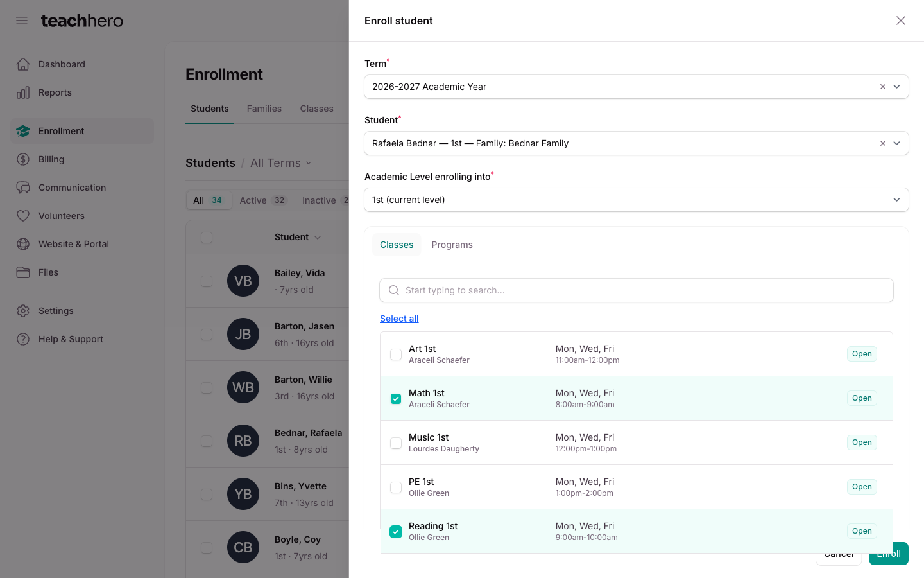
Task: Expand the Term dropdown arrow
Action: 897,87
